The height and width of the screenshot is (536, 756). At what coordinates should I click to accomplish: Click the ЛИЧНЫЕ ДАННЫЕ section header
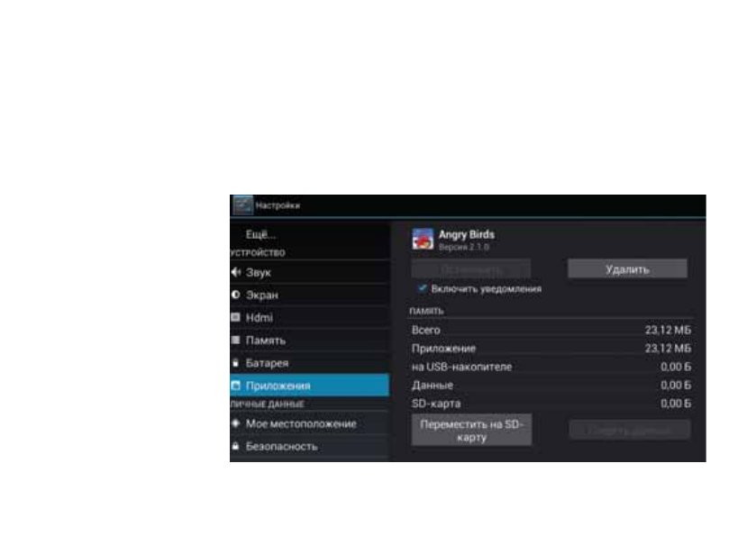267,404
